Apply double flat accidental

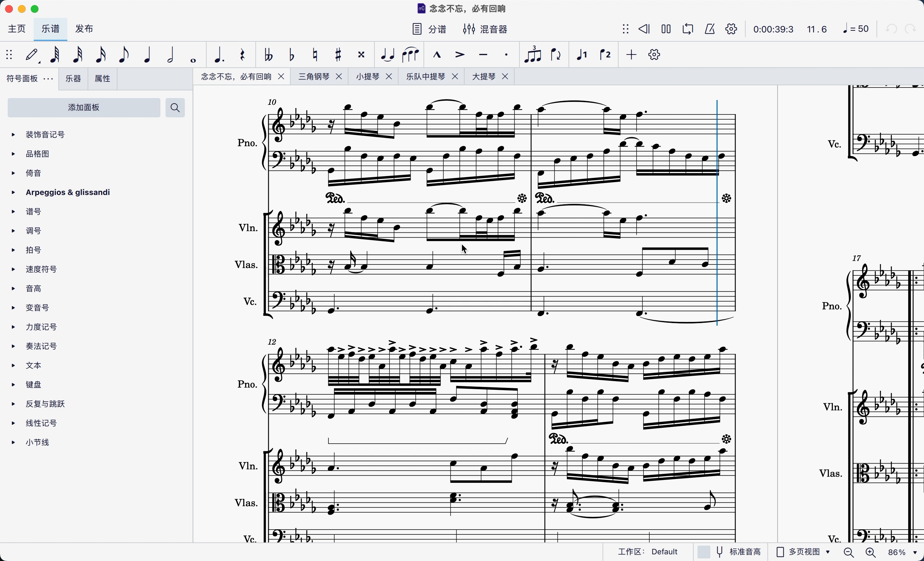click(269, 55)
